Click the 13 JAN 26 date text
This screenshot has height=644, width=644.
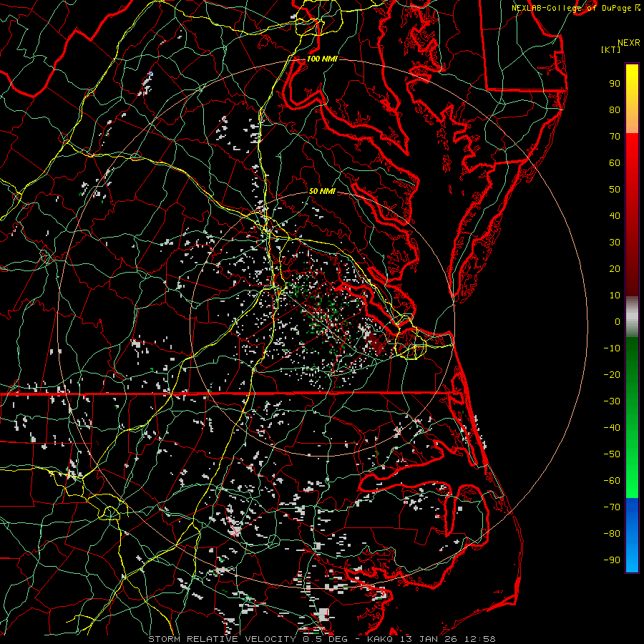(429, 639)
